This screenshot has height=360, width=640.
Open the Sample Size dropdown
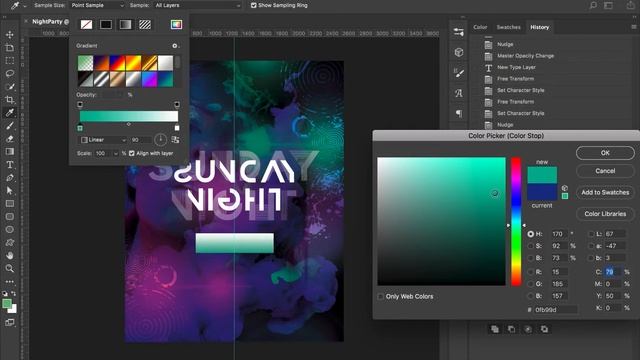(x=97, y=5)
